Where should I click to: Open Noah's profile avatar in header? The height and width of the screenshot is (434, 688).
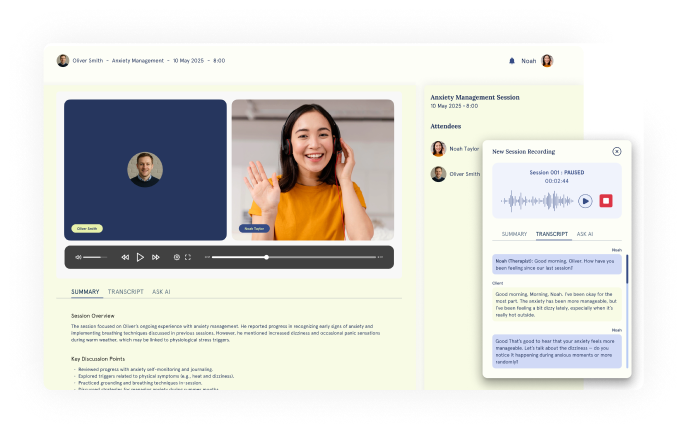(547, 60)
